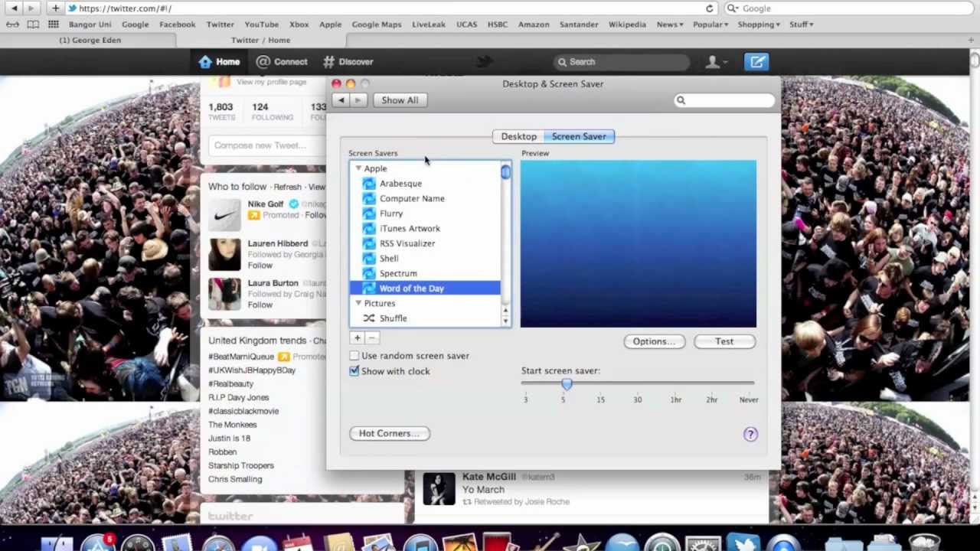Test the selected screen saver
Image resolution: width=980 pixels, height=551 pixels.
(724, 341)
